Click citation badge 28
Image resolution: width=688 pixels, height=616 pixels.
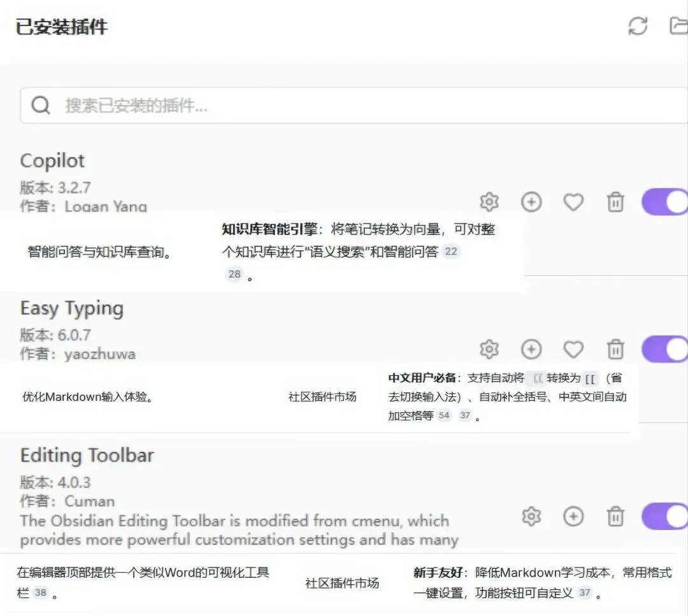pos(234,274)
